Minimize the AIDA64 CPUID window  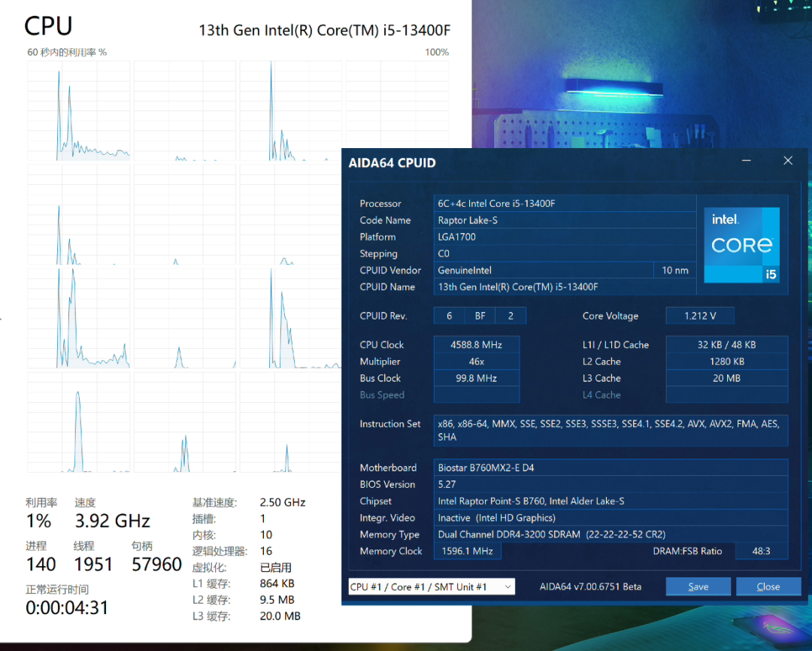[x=747, y=161]
